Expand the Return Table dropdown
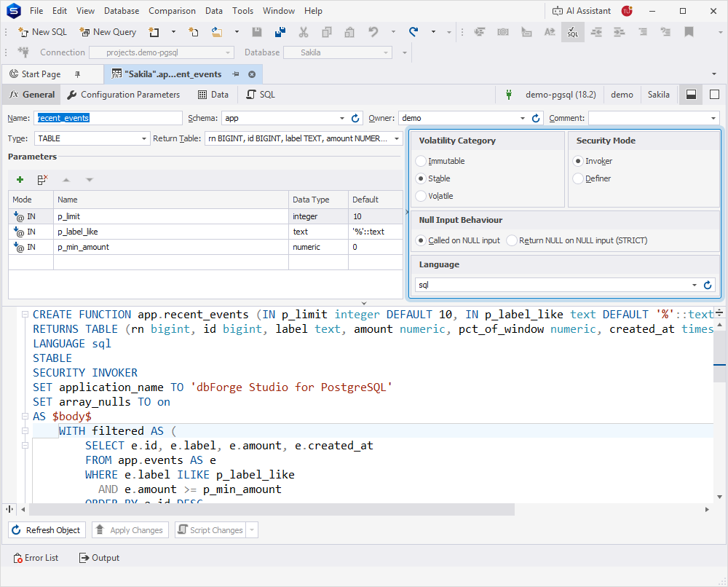The height and width of the screenshot is (587, 728). click(x=397, y=139)
